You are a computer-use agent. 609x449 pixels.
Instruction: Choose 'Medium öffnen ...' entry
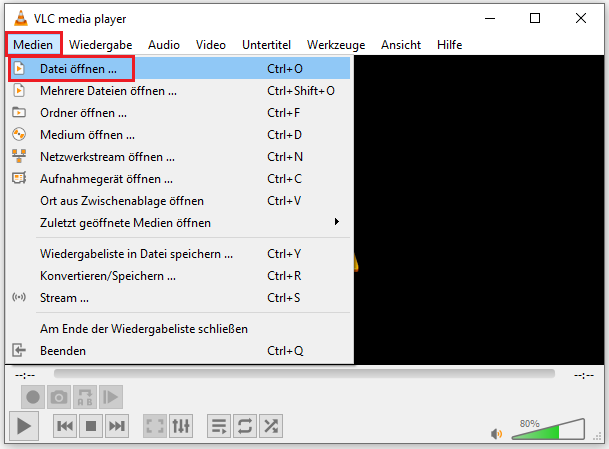[x=179, y=135]
